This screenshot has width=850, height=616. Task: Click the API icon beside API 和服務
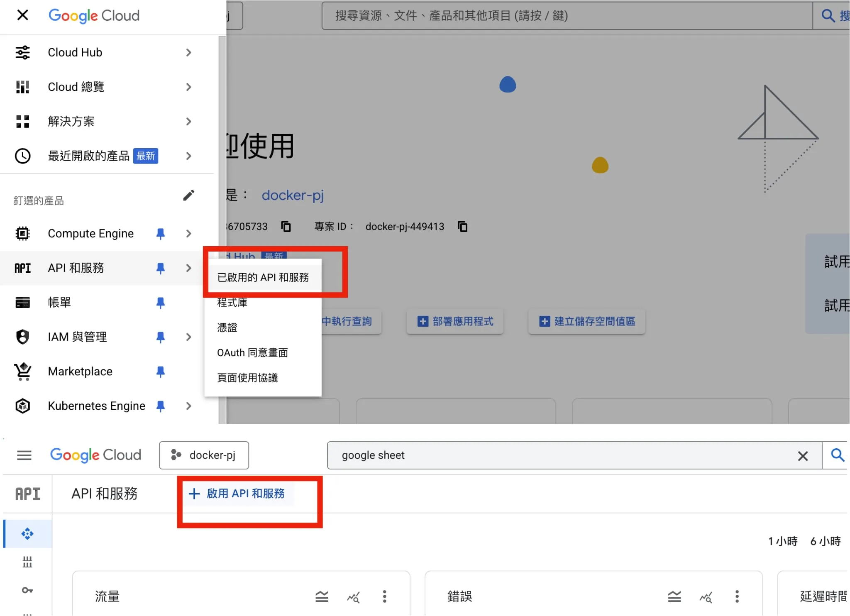click(x=22, y=268)
